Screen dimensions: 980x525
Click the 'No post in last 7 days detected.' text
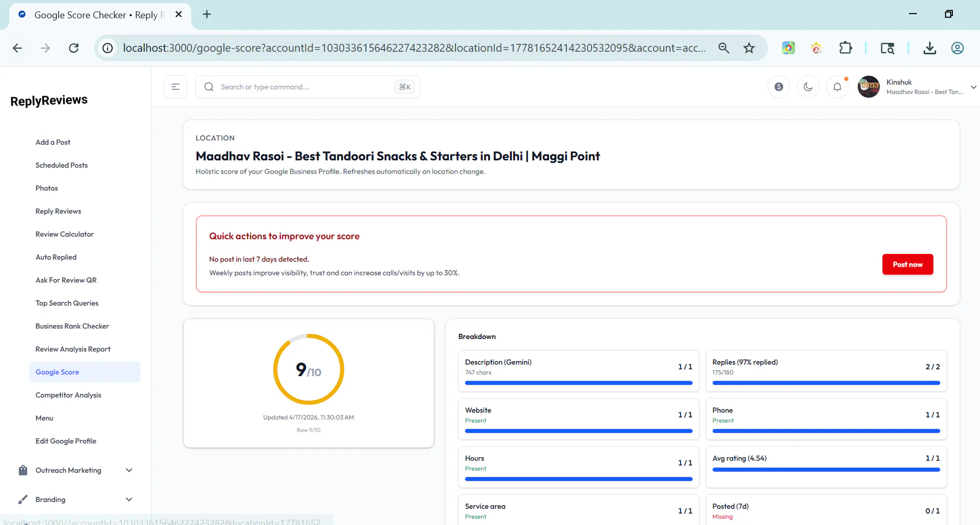(x=259, y=259)
